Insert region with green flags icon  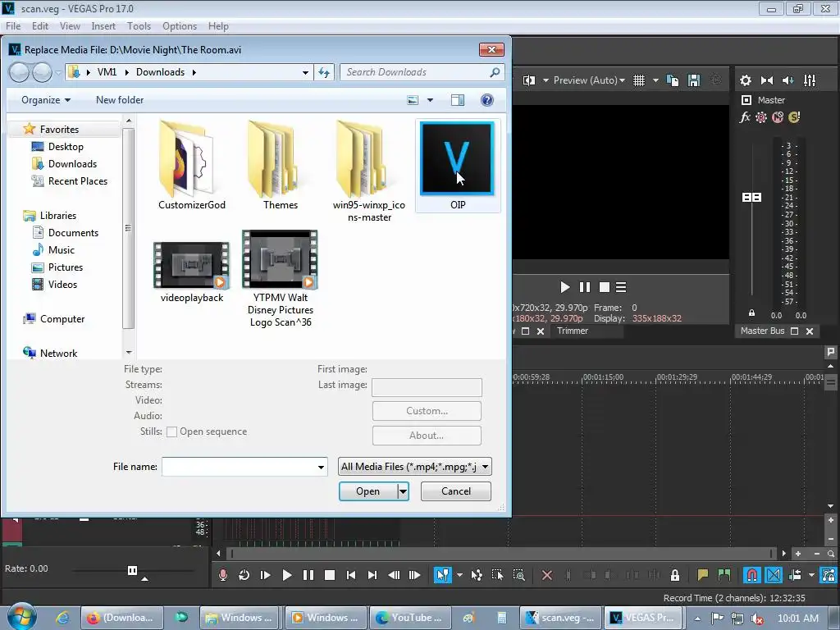tap(724, 575)
